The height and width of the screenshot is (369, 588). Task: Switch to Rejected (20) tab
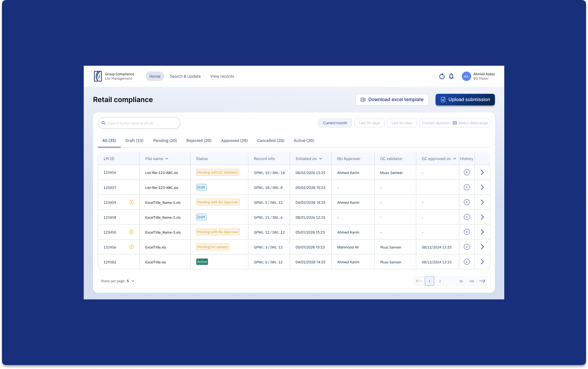pos(199,141)
